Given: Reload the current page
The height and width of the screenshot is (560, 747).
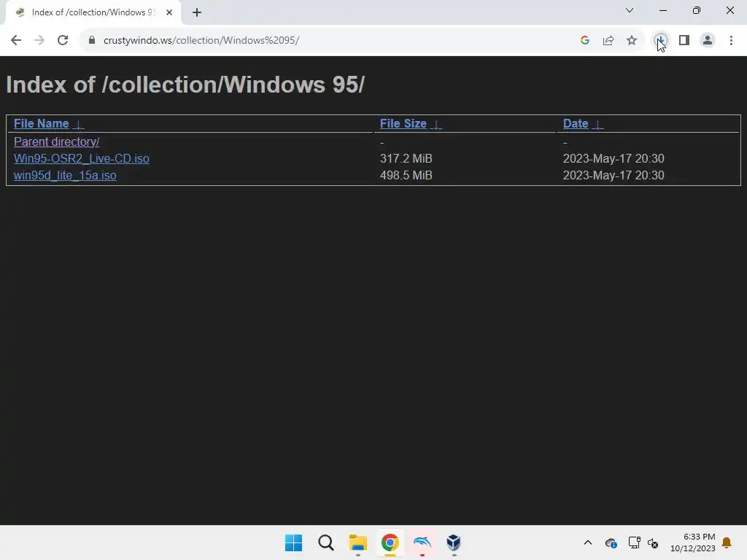Looking at the screenshot, I should pos(63,41).
